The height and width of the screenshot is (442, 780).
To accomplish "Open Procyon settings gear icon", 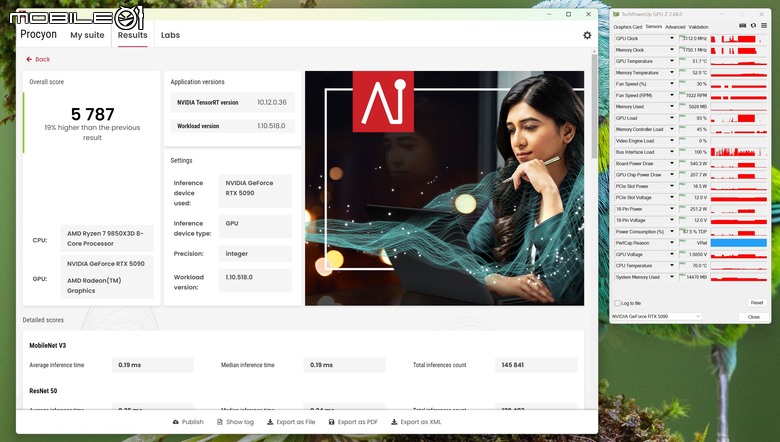I will tap(587, 35).
